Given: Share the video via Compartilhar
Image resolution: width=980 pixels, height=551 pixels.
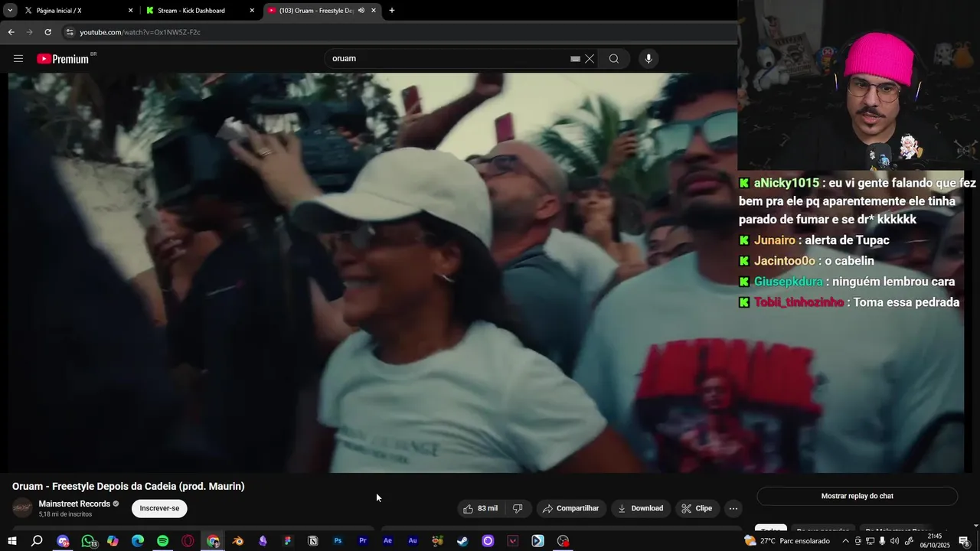Looking at the screenshot, I should tap(570, 508).
